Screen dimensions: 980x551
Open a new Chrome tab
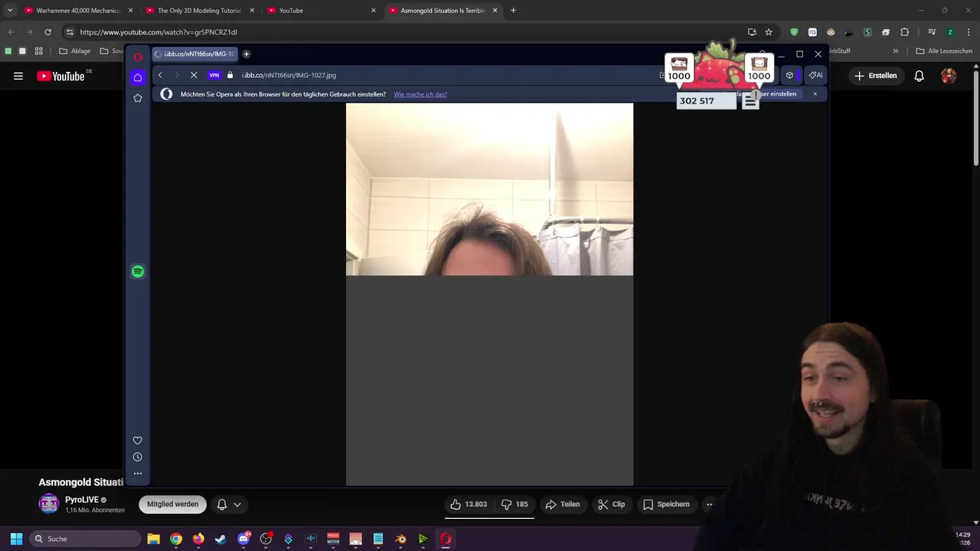513,11
